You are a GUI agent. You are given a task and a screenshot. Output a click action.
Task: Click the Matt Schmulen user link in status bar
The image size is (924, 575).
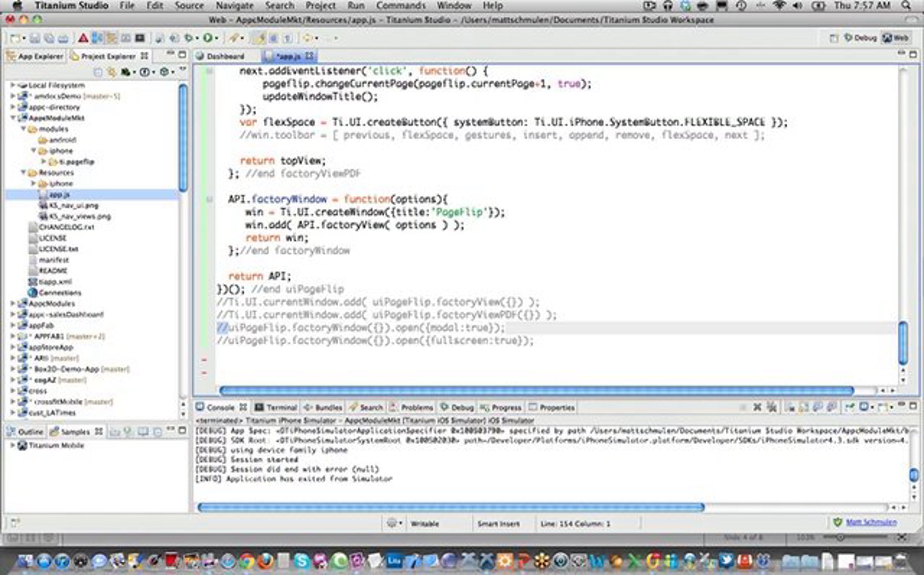click(x=871, y=522)
